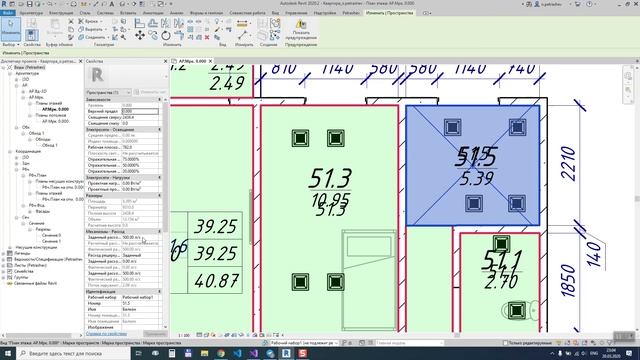The height and width of the screenshot is (360, 640).
Task: Select the space tag 51.3 in drawing
Action: [330, 179]
